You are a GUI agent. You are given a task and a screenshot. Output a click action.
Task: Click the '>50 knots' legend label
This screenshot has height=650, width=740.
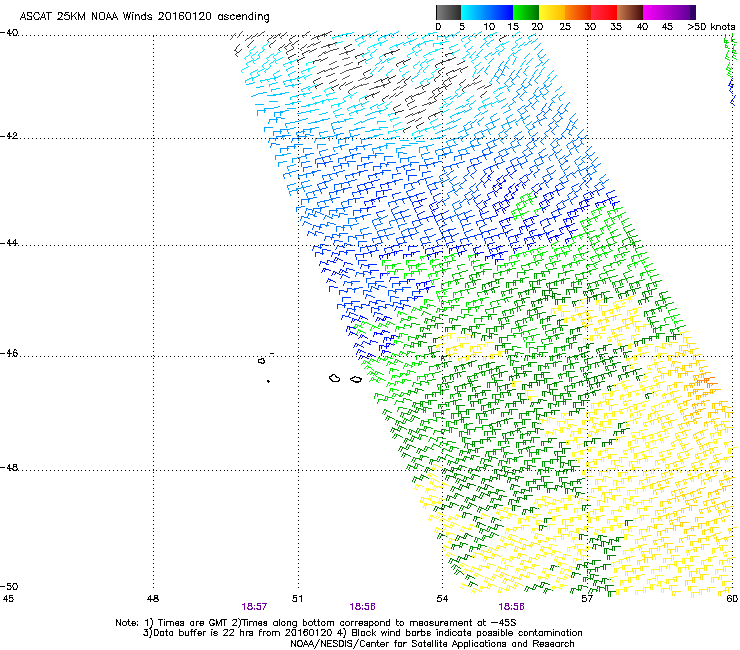tap(711, 27)
